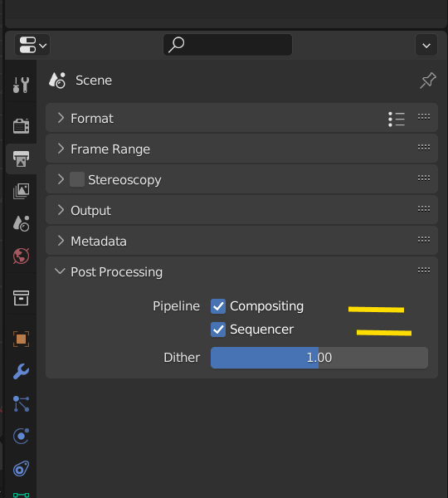The width and height of the screenshot is (448, 498).
Task: Click the Dither value slider
Action: 319,358
